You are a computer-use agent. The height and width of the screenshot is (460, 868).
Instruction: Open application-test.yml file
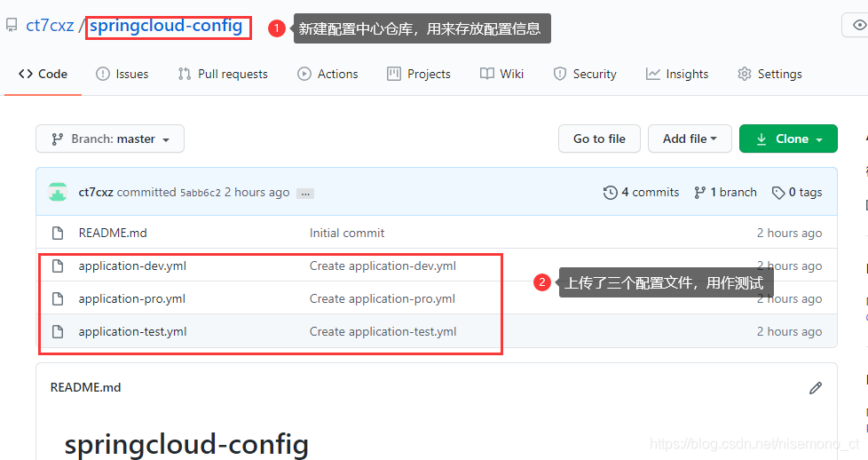coord(132,331)
